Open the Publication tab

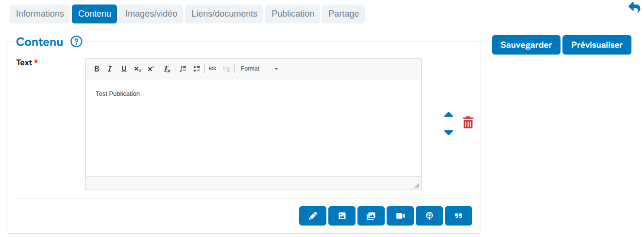point(293,14)
